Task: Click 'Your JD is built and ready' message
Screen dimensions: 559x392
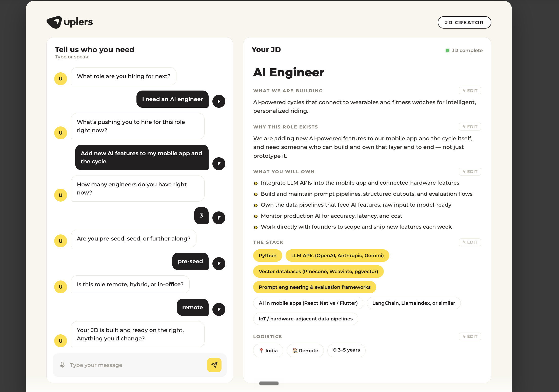Action: tap(138, 334)
